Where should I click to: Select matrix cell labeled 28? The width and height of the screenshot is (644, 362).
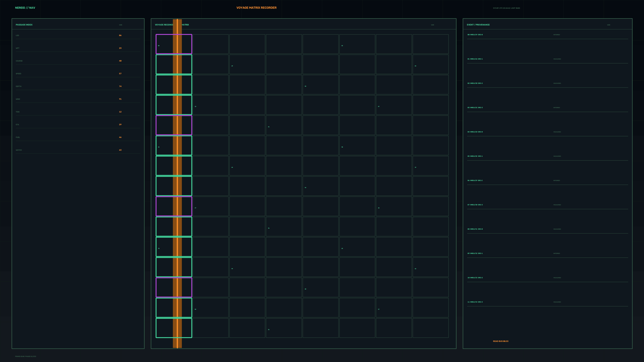tap(320, 287)
